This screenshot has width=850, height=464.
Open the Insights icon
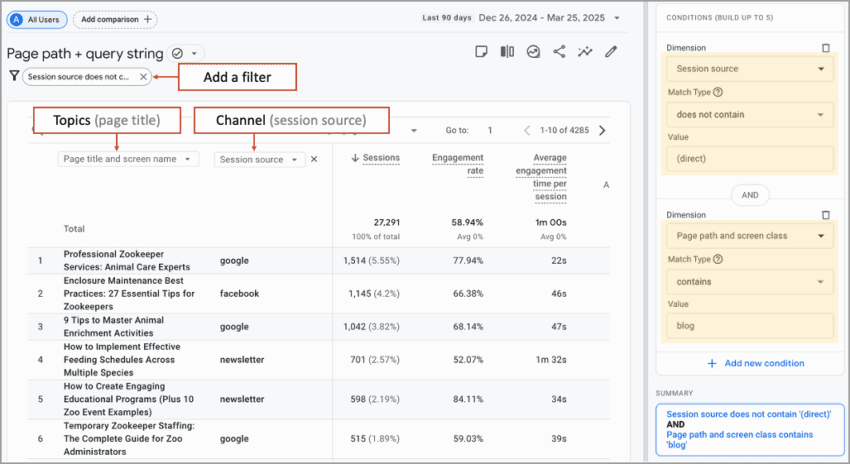click(533, 51)
